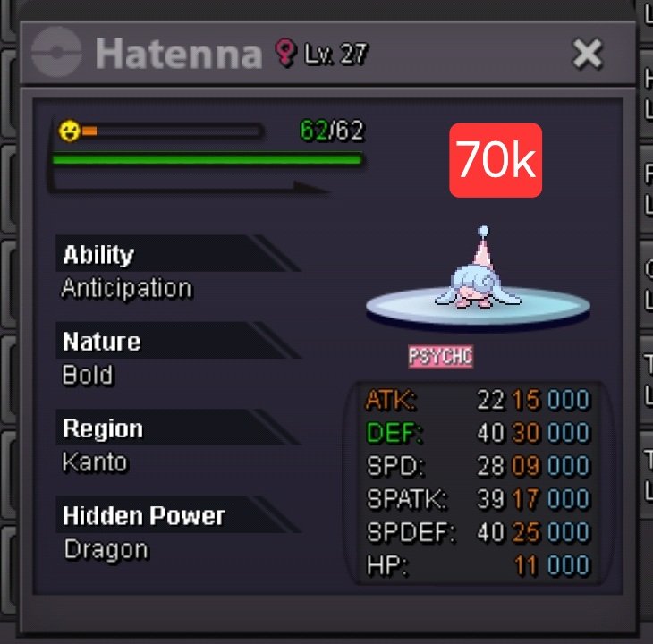
Task: Click the pink PSYCHC type badge
Action: [x=441, y=356]
